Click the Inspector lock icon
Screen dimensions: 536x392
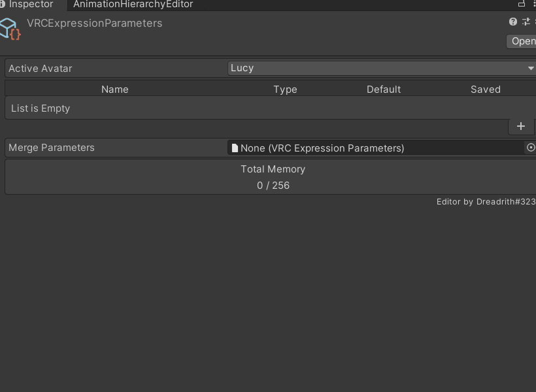522,4
